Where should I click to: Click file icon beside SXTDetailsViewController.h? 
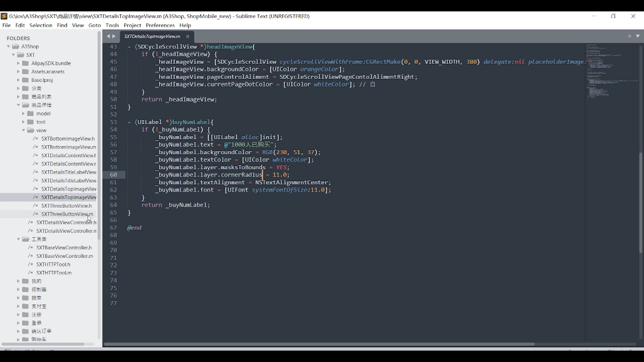click(x=30, y=222)
